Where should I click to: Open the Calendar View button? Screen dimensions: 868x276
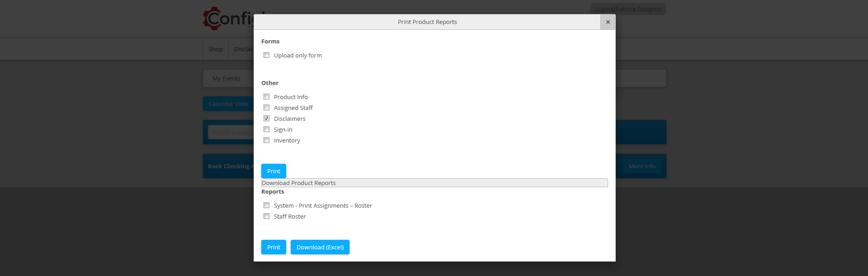(x=228, y=104)
